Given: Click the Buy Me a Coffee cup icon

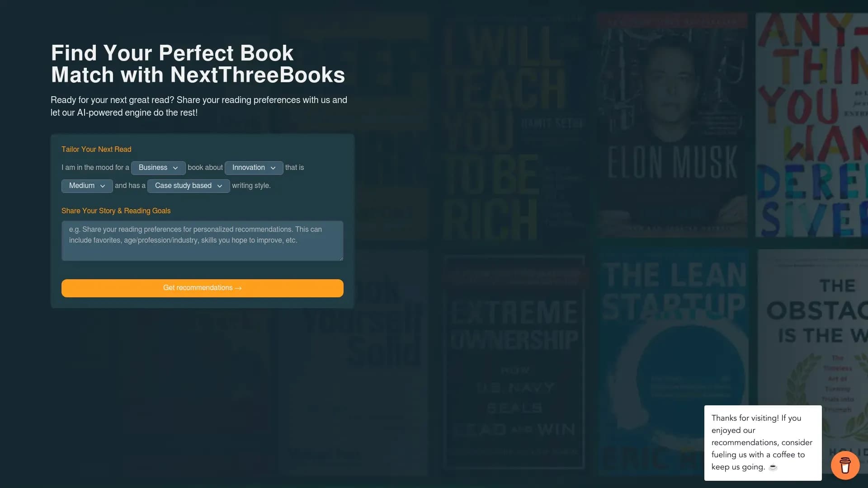Looking at the screenshot, I should point(845,465).
